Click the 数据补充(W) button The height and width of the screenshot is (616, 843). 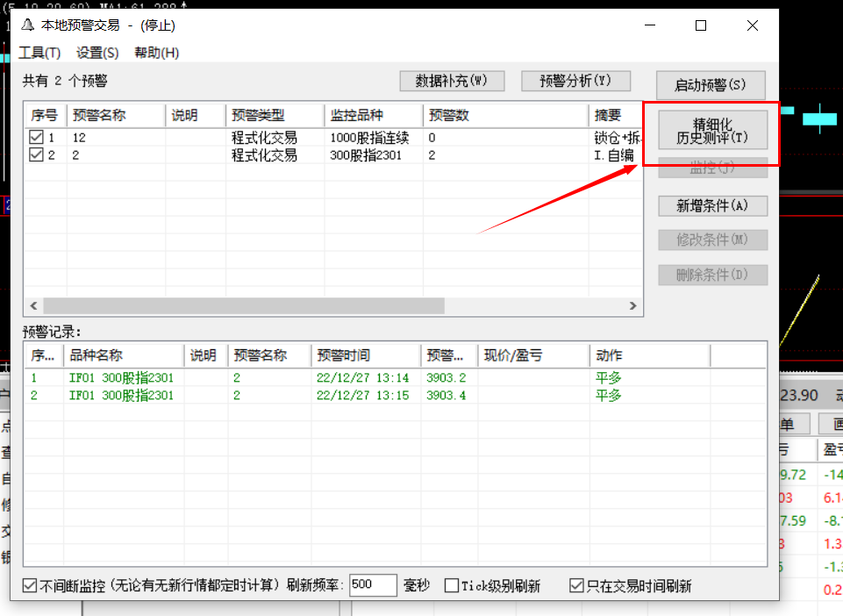pyautogui.click(x=452, y=81)
